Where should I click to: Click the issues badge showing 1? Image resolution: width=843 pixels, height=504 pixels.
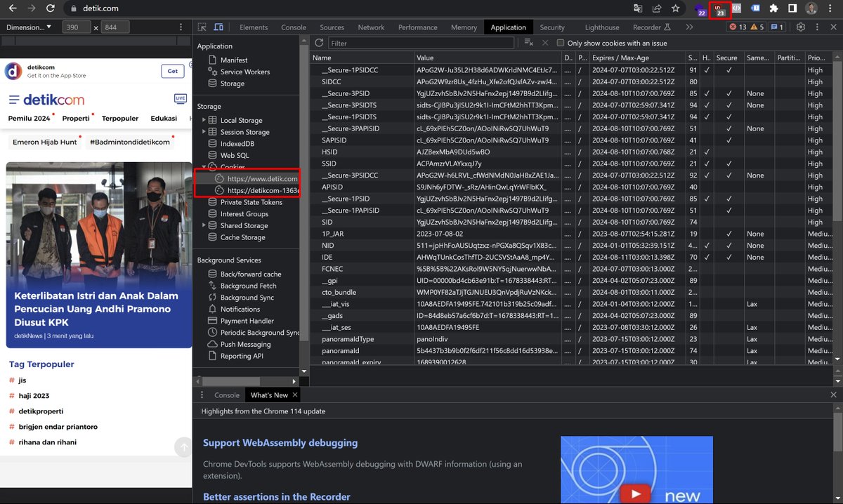click(x=777, y=27)
